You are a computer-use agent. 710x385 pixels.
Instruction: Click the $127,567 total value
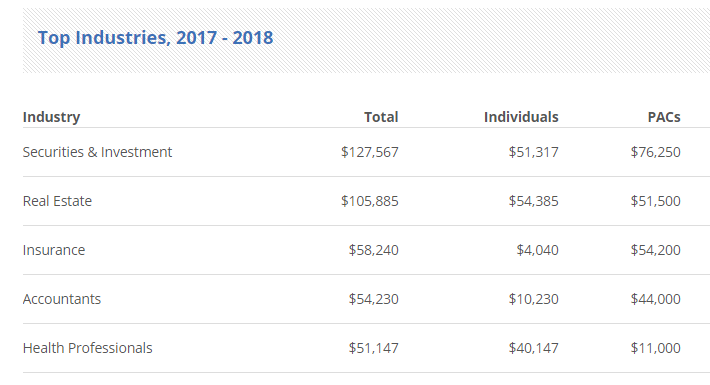(370, 152)
